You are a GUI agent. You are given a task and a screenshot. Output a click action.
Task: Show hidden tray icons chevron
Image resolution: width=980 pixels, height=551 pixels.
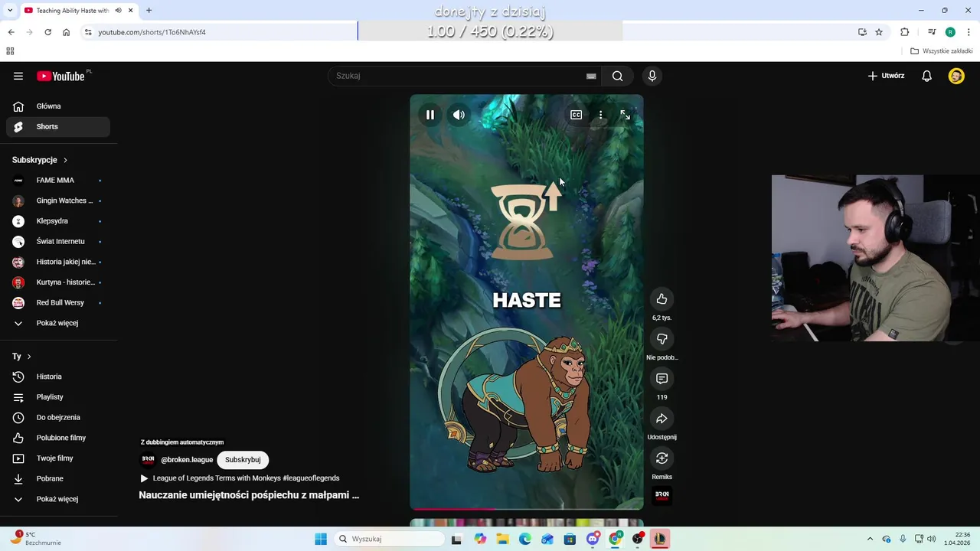[x=870, y=539]
